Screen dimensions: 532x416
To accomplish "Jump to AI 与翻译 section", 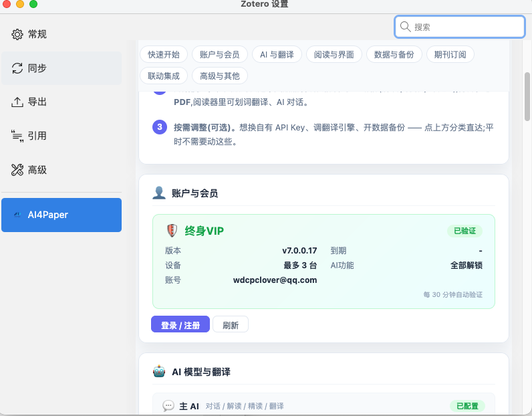I will click(277, 54).
